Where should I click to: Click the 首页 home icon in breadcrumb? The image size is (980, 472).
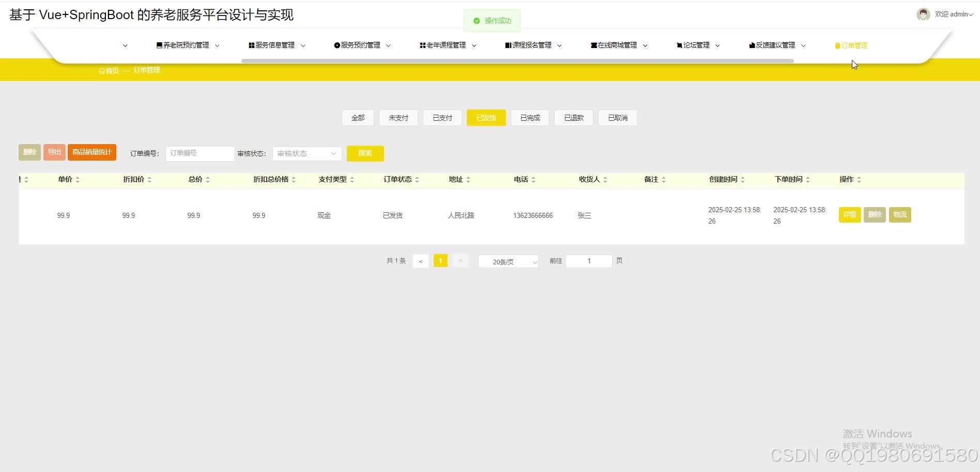(102, 70)
